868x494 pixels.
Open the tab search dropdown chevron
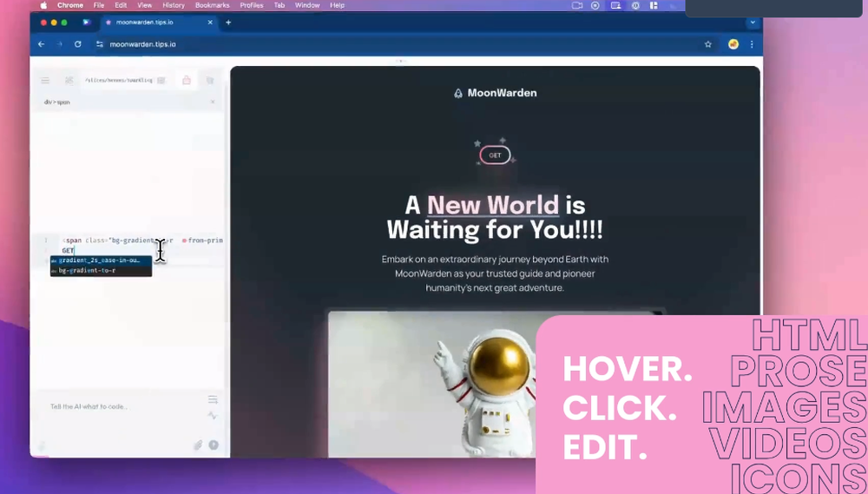tap(753, 23)
